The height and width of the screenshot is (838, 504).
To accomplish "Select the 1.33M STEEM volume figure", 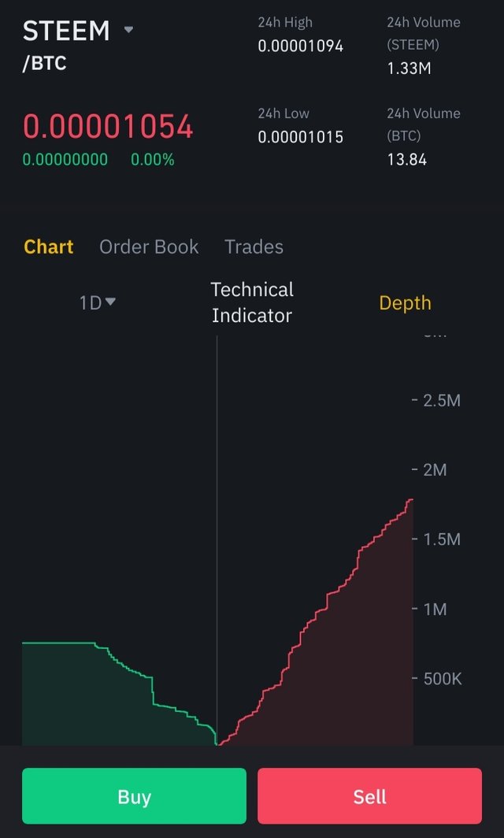I will pos(409,69).
